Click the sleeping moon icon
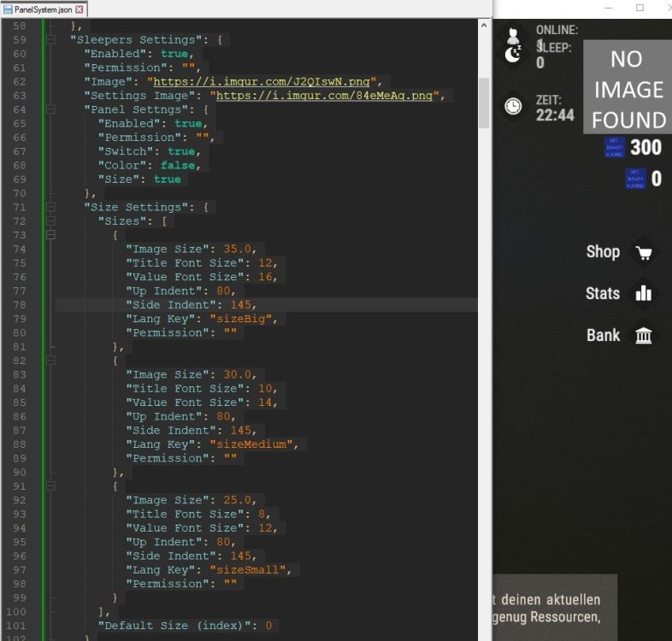 (513, 55)
